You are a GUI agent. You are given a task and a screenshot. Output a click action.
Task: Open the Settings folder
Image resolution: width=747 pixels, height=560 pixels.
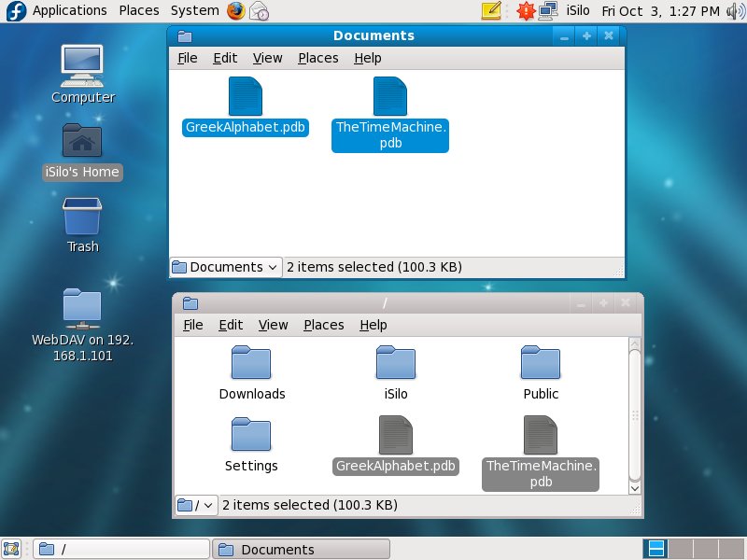(251, 435)
